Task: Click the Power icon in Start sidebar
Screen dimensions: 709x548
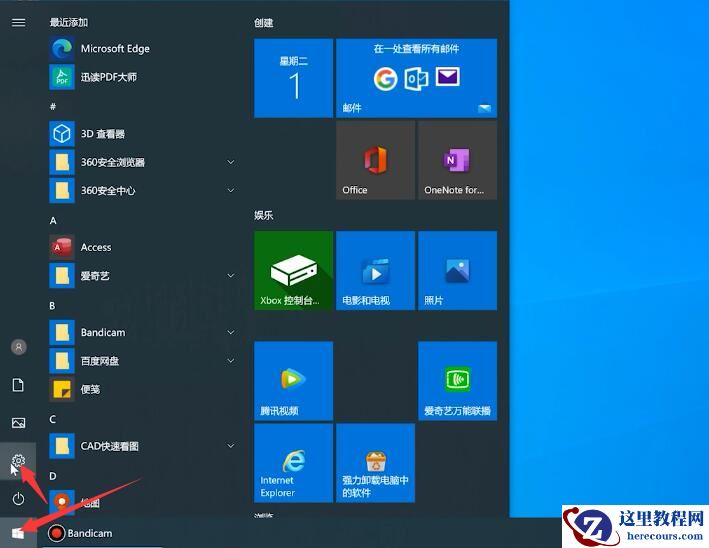Action: click(x=19, y=499)
